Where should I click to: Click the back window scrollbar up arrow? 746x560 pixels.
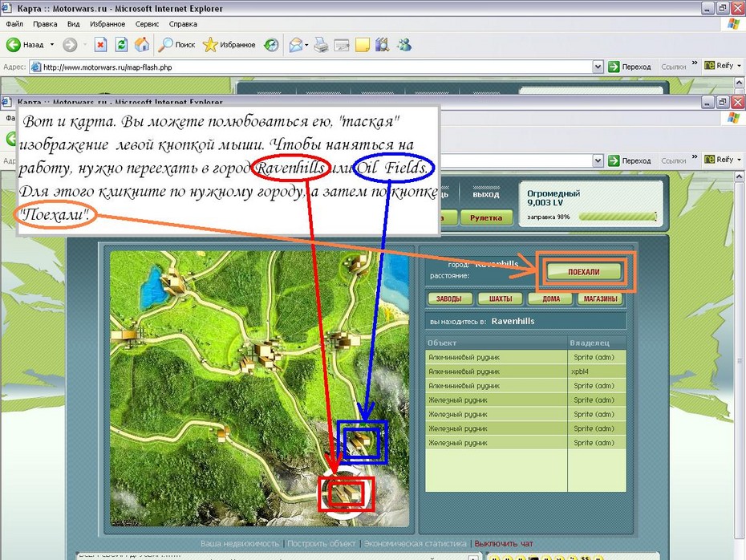pyautogui.click(x=740, y=83)
